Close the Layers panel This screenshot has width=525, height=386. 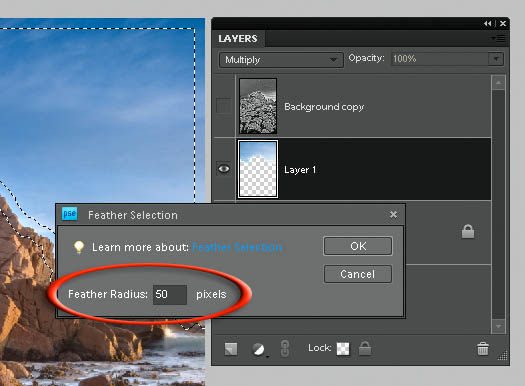(x=503, y=23)
